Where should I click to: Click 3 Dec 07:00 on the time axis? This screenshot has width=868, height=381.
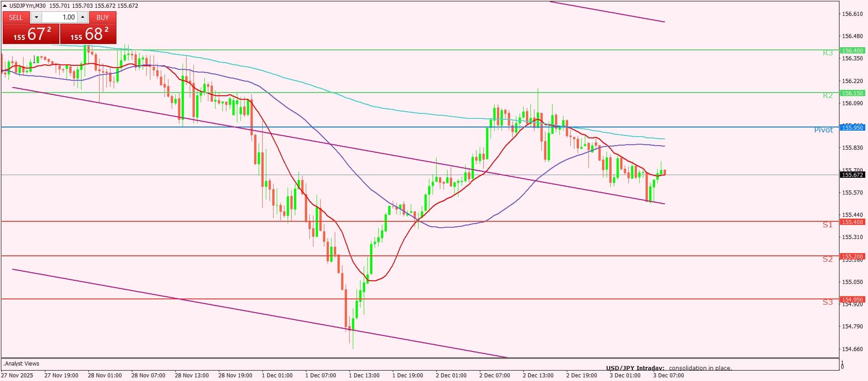(x=669, y=376)
